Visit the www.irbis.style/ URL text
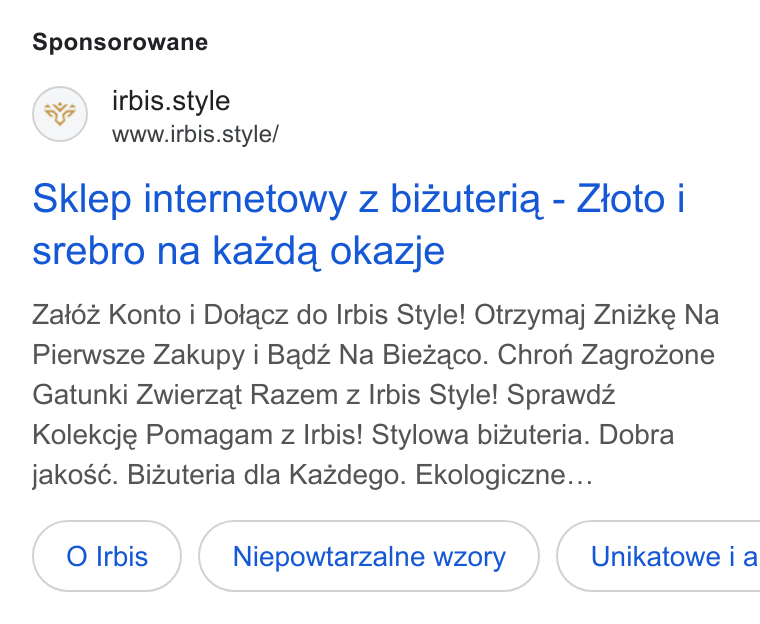The width and height of the screenshot is (760, 624). 195,134
